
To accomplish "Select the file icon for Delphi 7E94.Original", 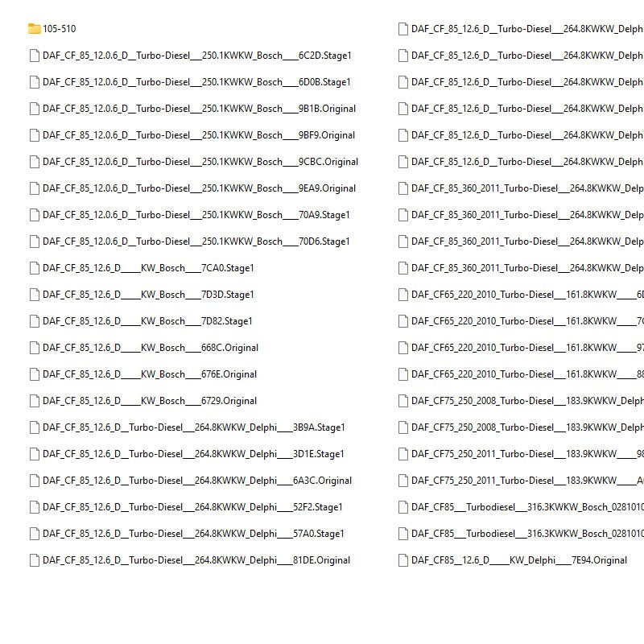I will (402, 560).
